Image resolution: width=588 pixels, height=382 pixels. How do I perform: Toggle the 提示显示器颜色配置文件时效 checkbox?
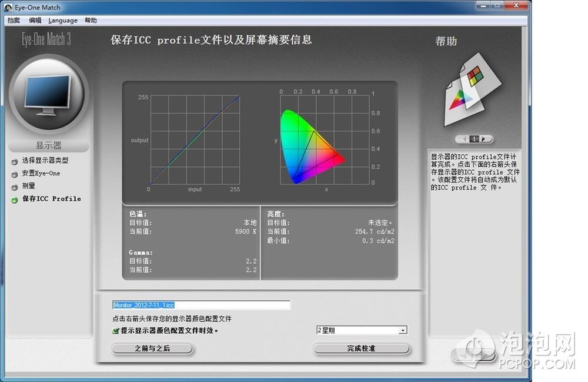tap(116, 331)
